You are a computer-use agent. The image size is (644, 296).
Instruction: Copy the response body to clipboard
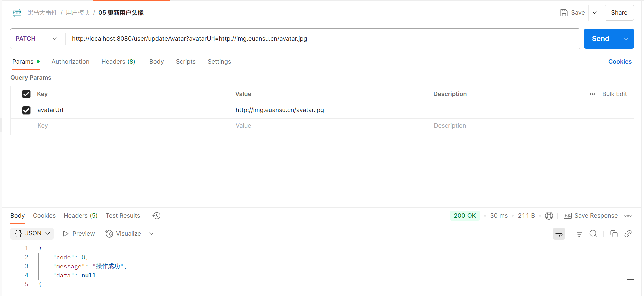pyautogui.click(x=614, y=234)
